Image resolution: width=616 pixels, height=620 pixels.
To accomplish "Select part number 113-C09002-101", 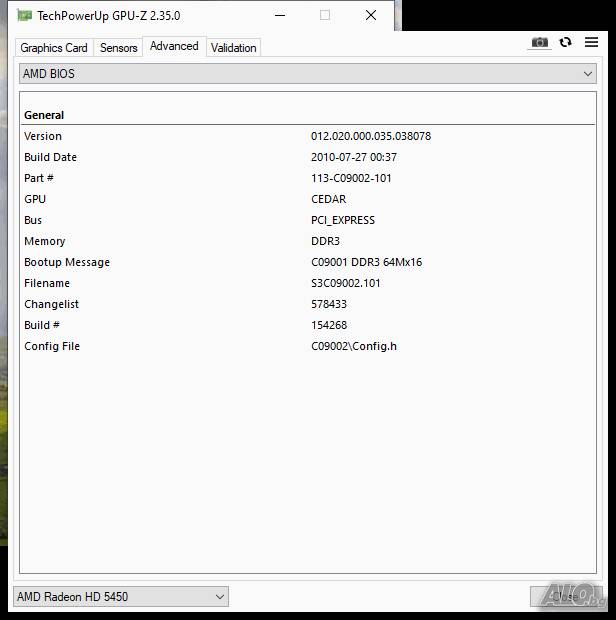I will point(351,178).
